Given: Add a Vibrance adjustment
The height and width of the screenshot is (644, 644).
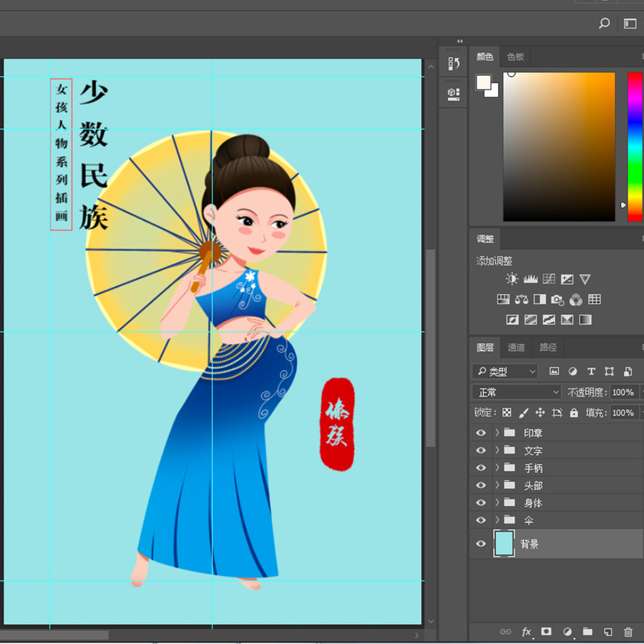Looking at the screenshot, I should pos(585,279).
